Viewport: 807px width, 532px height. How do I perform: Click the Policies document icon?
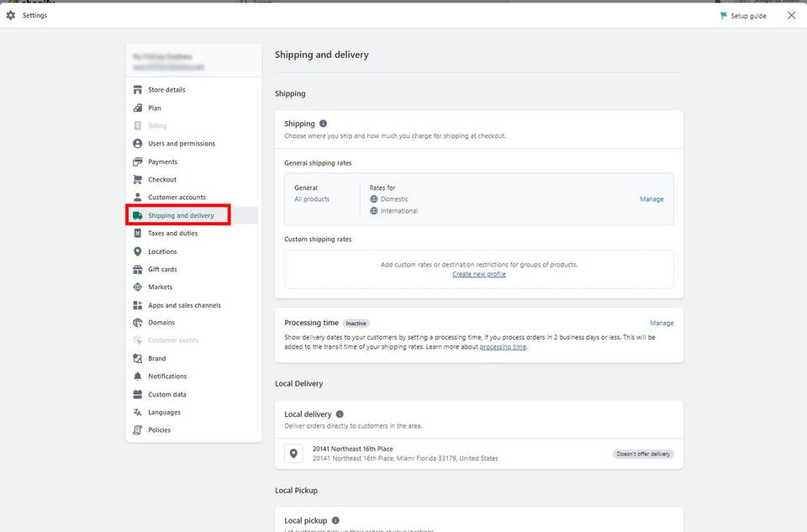(137, 430)
